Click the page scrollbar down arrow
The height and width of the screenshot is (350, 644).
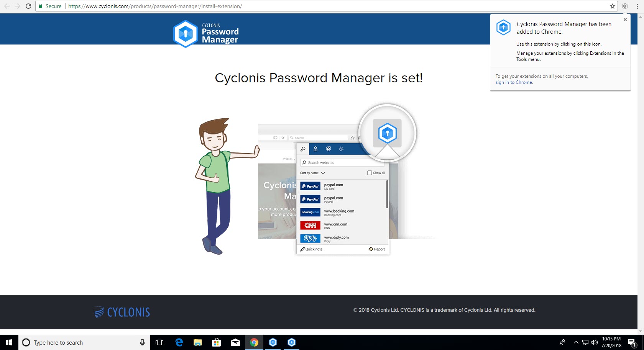641,332
